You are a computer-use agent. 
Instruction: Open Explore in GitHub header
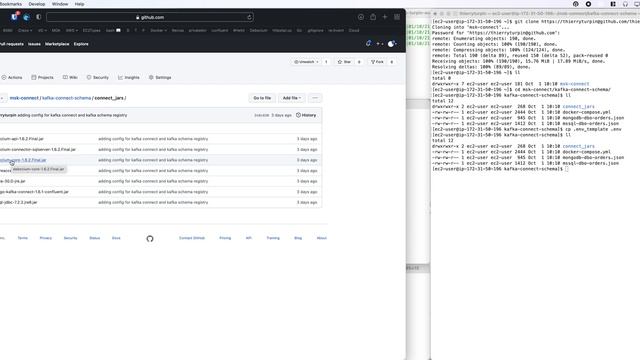pos(81,44)
